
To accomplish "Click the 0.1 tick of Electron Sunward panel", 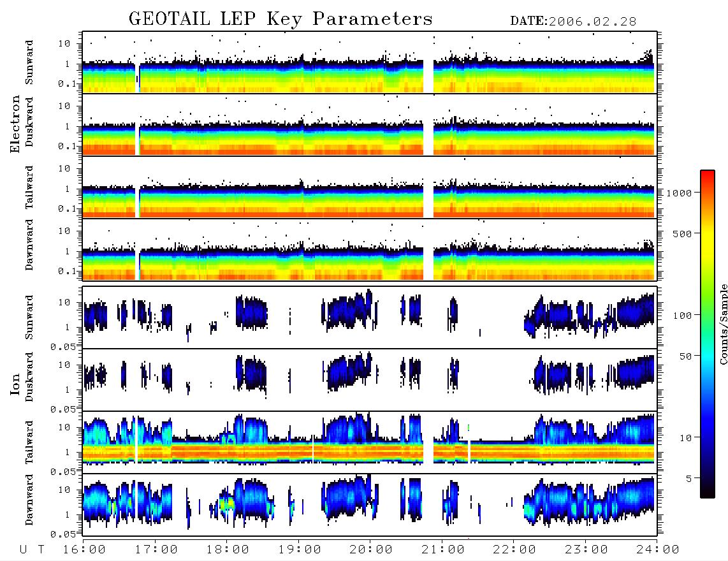I will pos(67,84).
